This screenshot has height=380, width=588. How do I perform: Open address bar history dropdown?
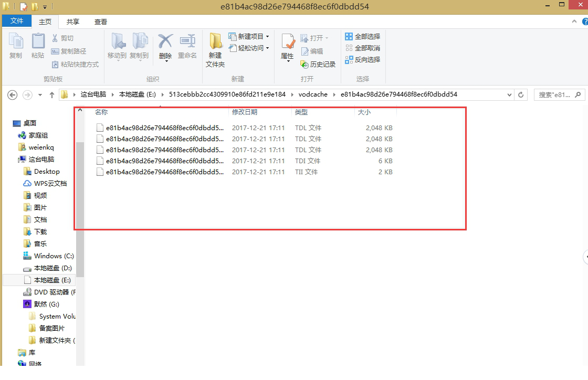point(509,95)
